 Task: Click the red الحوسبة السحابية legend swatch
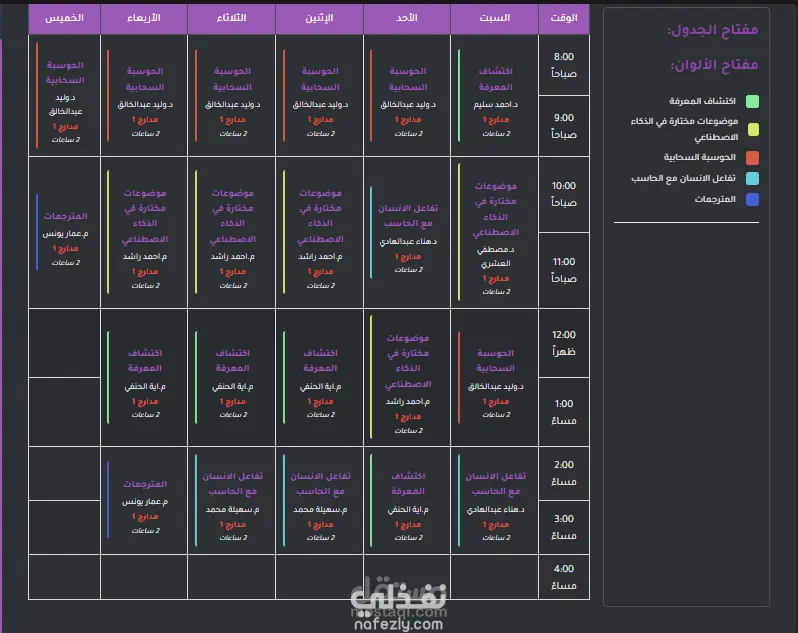[752, 158]
